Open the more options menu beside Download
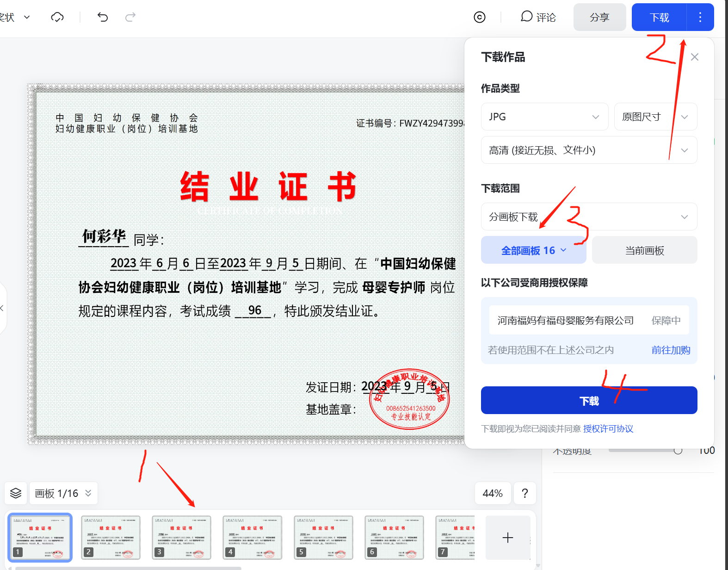Viewport: 728px width, 570px height. pyautogui.click(x=700, y=17)
